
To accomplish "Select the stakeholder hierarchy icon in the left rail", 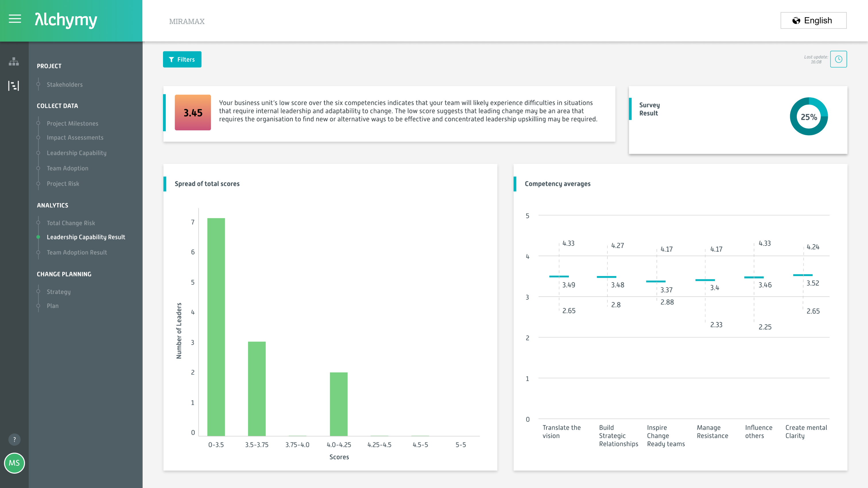I will click(14, 62).
